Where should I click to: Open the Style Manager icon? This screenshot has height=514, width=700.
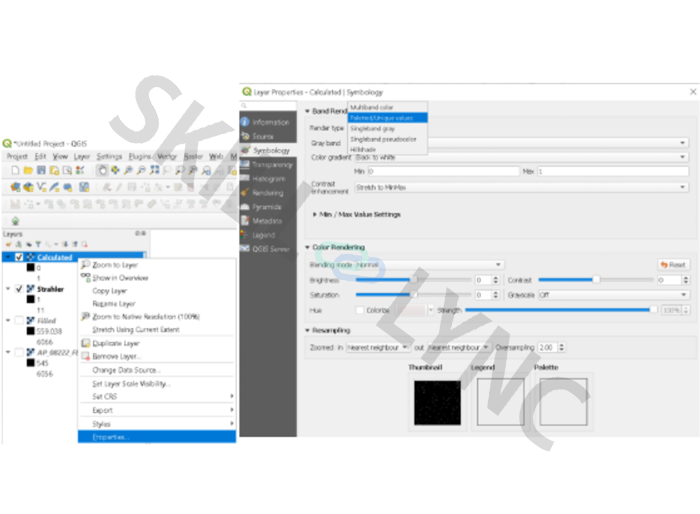80,170
